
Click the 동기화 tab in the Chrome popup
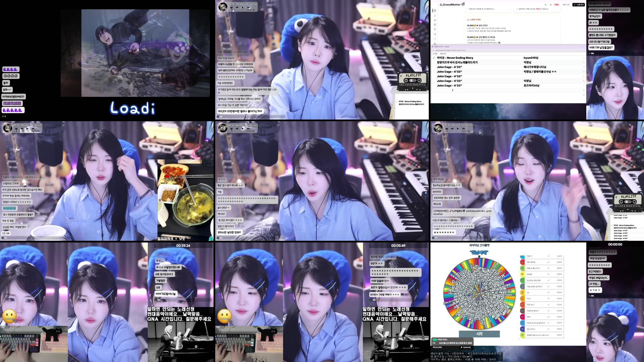pyautogui.click(x=435, y=54)
